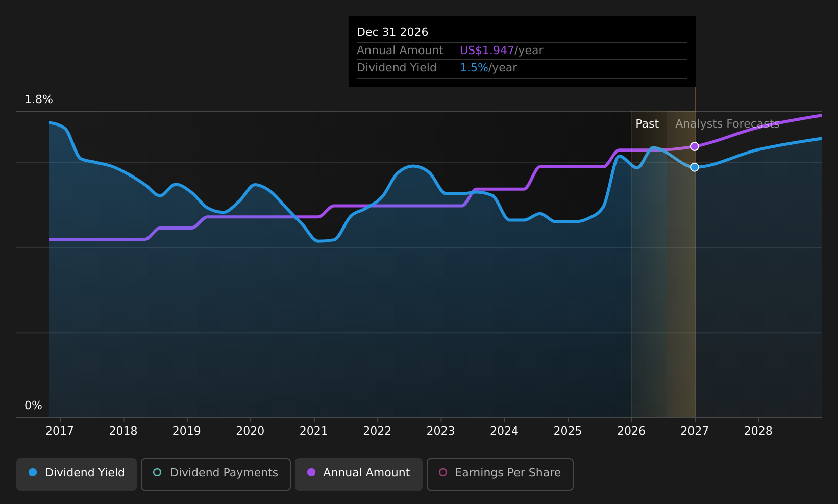
Task: Click the purple Annual Amount data point marker
Action: coord(695,146)
